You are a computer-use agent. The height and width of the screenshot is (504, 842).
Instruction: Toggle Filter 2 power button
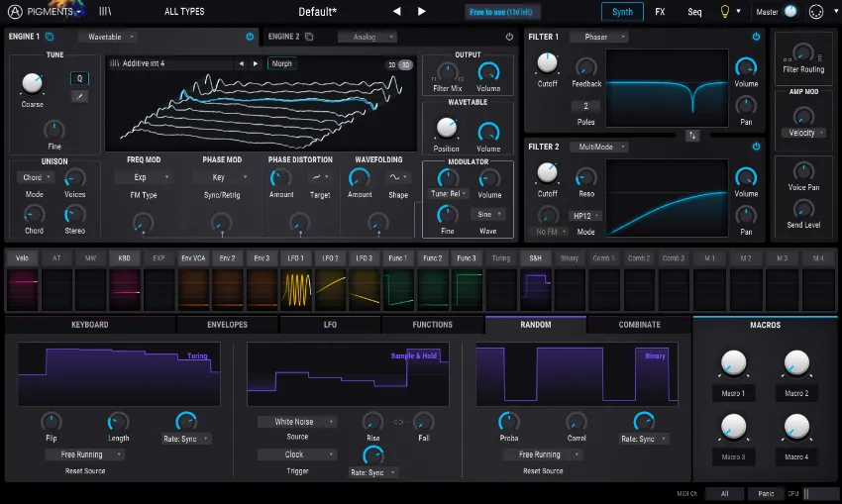click(x=756, y=147)
